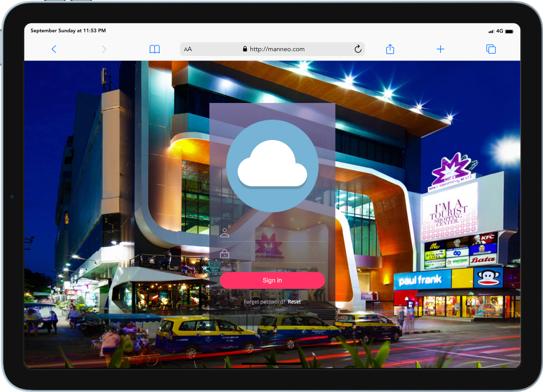
Task: Select the manneo.com URL text
Action: click(277, 49)
